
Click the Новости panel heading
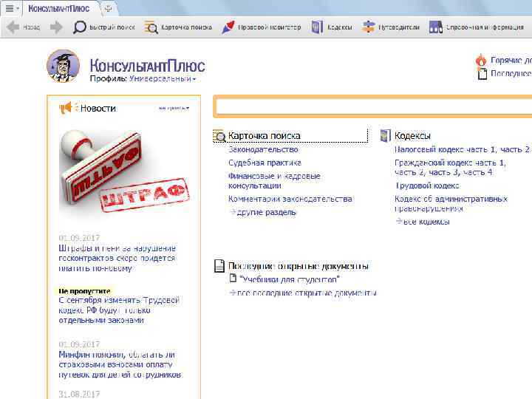pyautogui.click(x=98, y=108)
